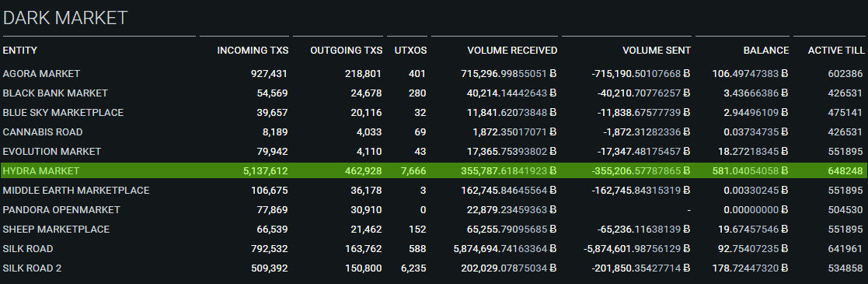Open the SHEEP MARKETPLACE entity
Image resolution: width=868 pixels, height=284 pixels.
[x=57, y=229]
